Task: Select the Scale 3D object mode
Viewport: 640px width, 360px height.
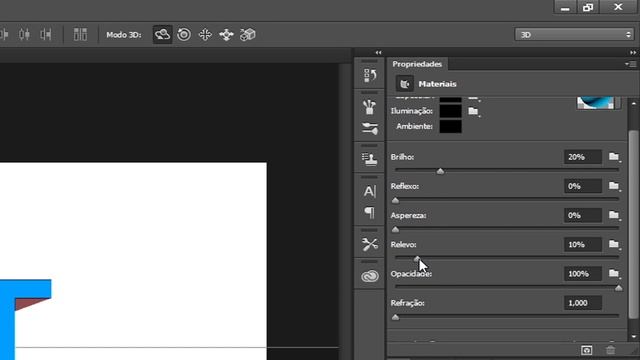Action: click(247, 35)
